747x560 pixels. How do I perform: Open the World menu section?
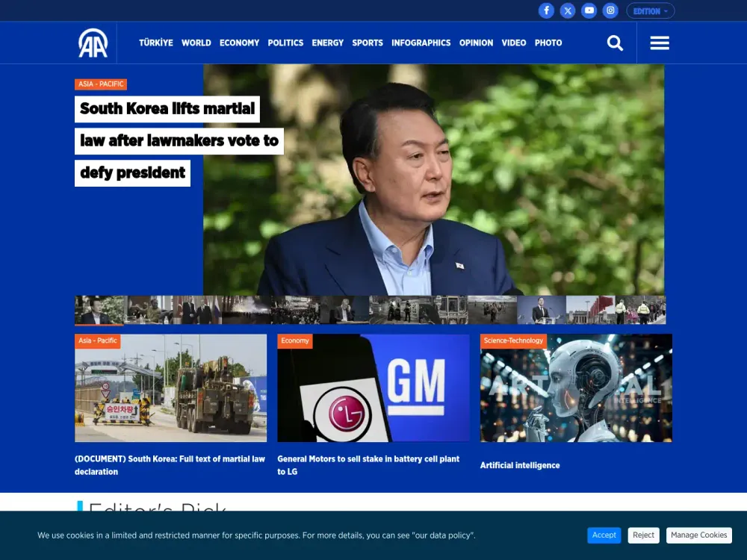coord(196,43)
